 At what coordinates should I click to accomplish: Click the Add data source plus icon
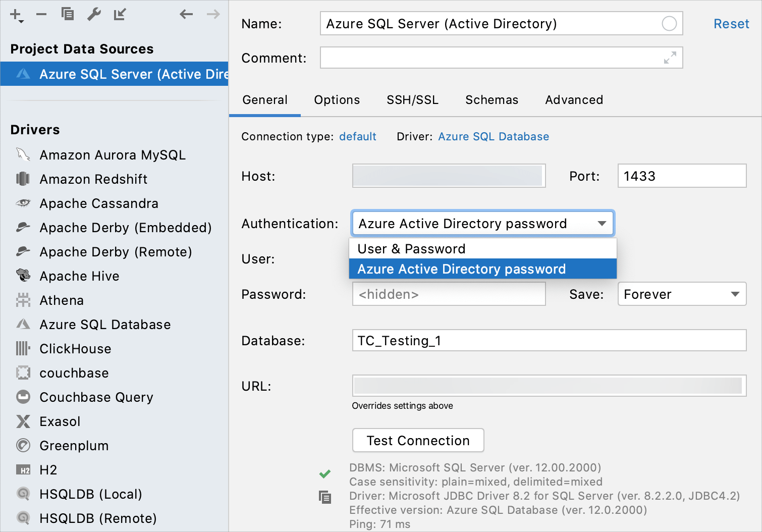16,15
